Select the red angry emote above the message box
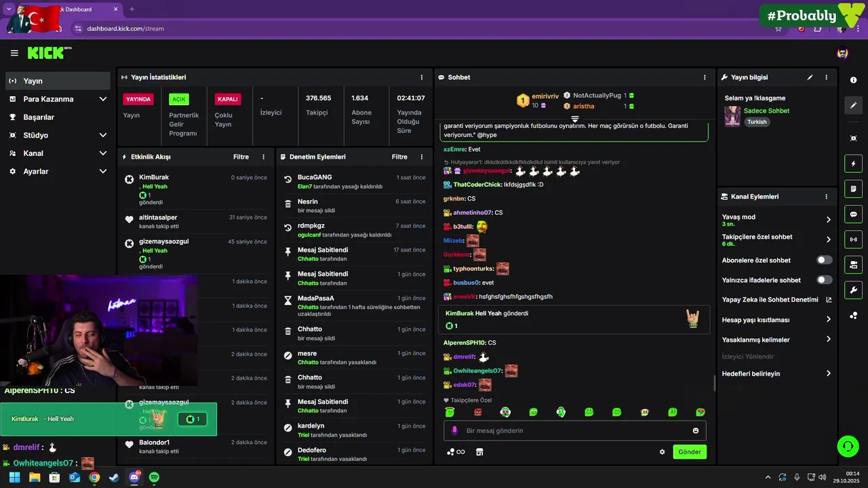Screen dimensions: 868x488 click(477, 412)
